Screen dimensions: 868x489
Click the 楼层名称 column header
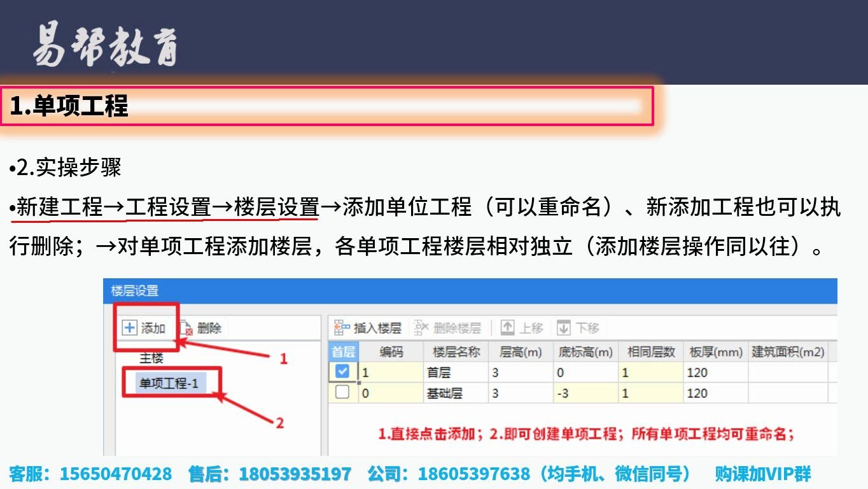click(x=456, y=351)
